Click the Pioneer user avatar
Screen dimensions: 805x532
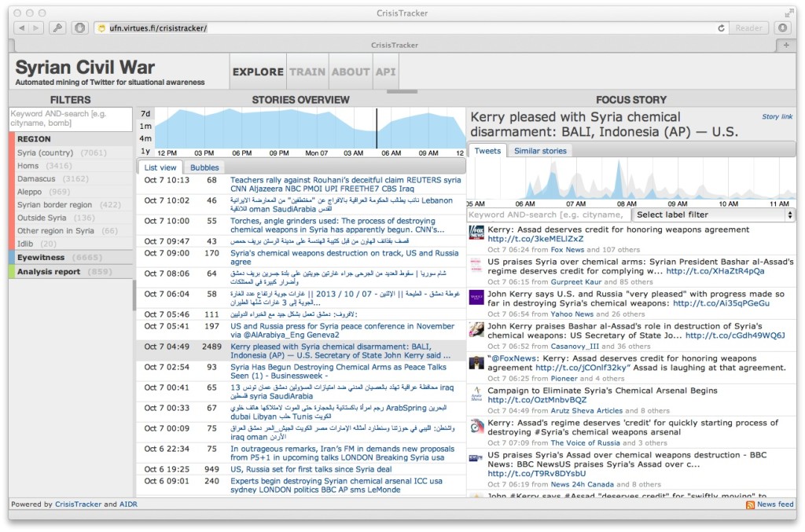(476, 362)
